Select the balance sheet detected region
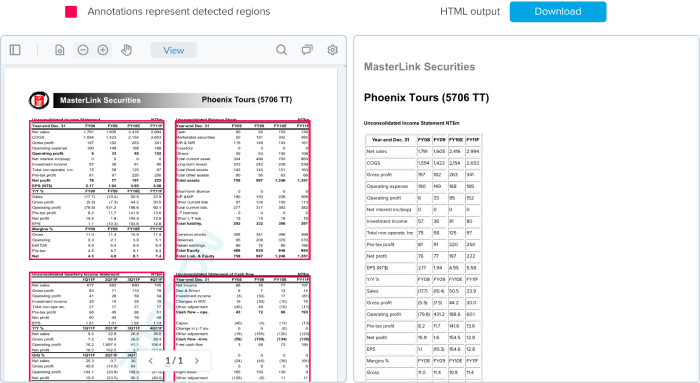The width and height of the screenshot is (700, 383). tap(243, 190)
